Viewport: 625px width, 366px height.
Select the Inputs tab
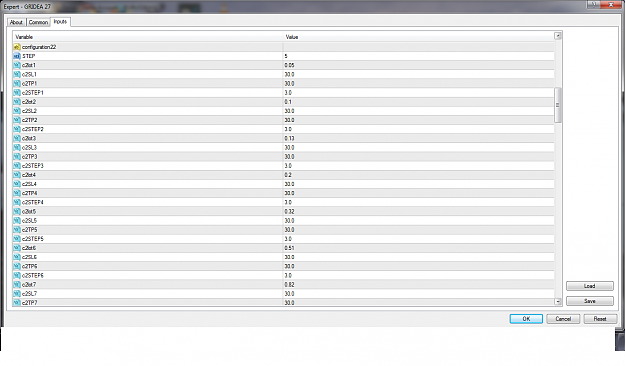click(60, 22)
